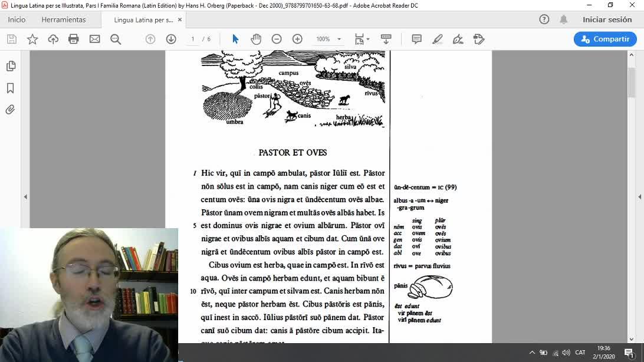Image resolution: width=644 pixels, height=362 pixels.
Task: Edit the current page number field
Action: pos(193,39)
